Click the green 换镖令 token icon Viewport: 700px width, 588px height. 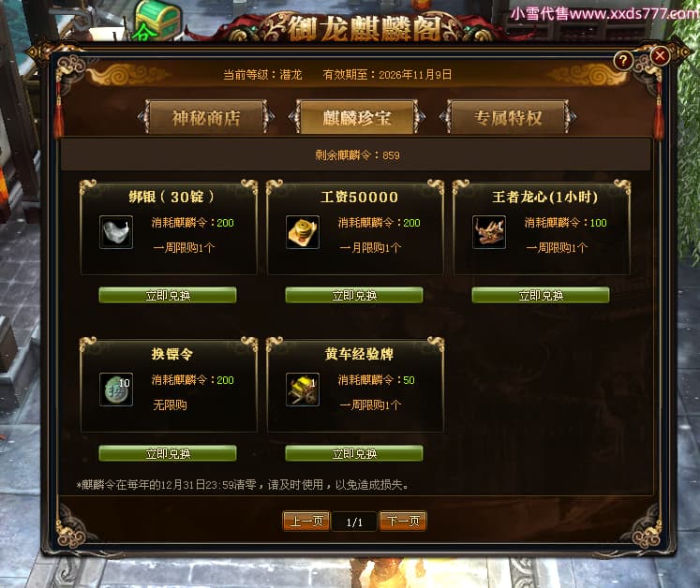pyautogui.click(x=116, y=390)
